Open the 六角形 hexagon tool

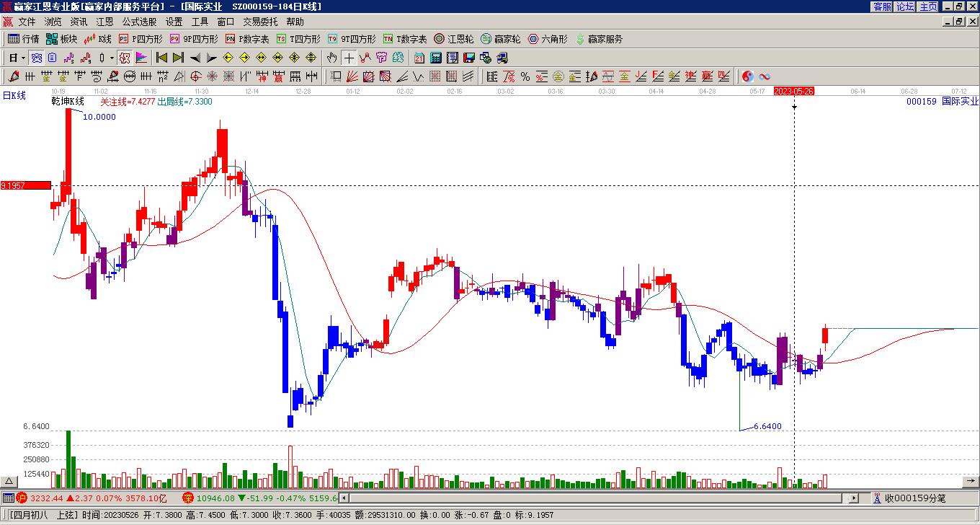coord(548,39)
